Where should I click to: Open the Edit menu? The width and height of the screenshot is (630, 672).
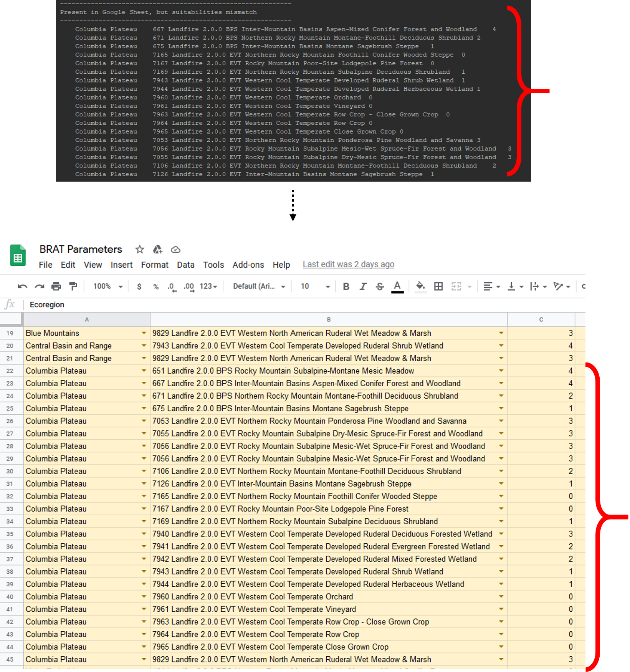coord(68,265)
